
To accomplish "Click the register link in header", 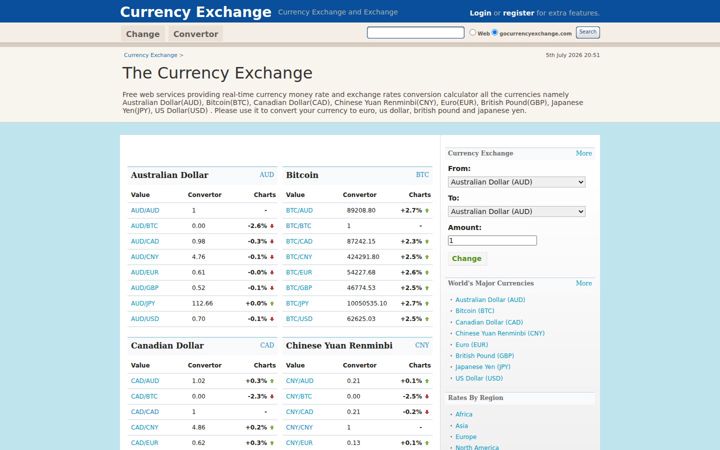I will tap(518, 13).
